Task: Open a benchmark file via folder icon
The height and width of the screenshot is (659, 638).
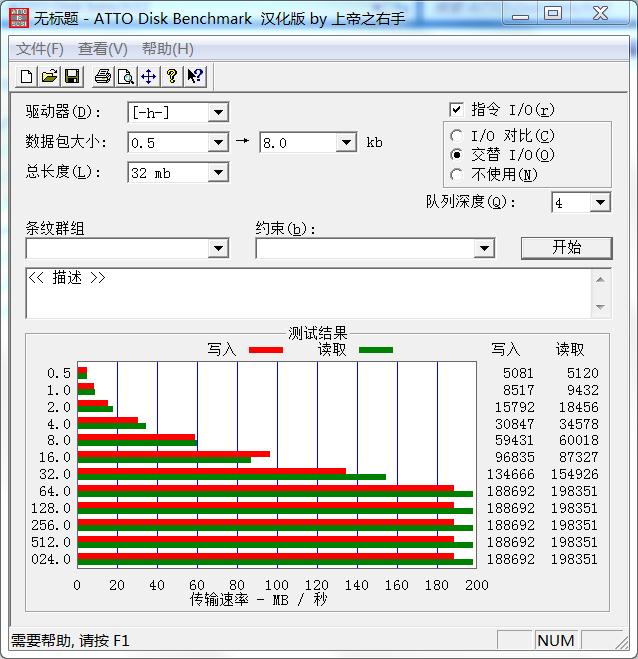Action: 49,76
